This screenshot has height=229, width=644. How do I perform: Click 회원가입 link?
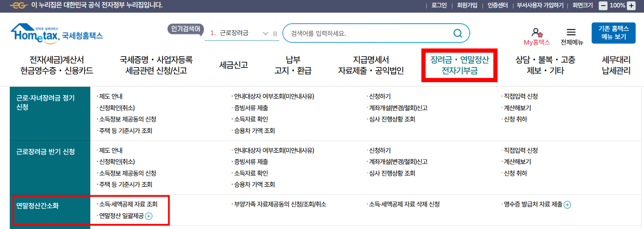467,5
